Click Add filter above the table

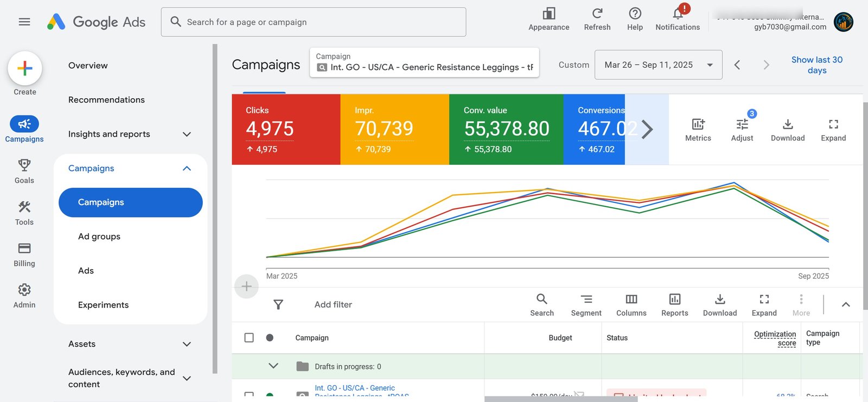(x=333, y=305)
